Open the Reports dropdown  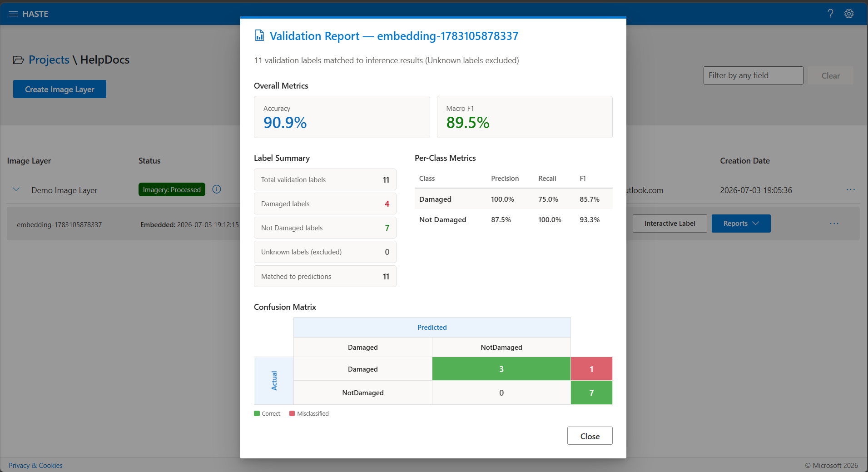741,224
